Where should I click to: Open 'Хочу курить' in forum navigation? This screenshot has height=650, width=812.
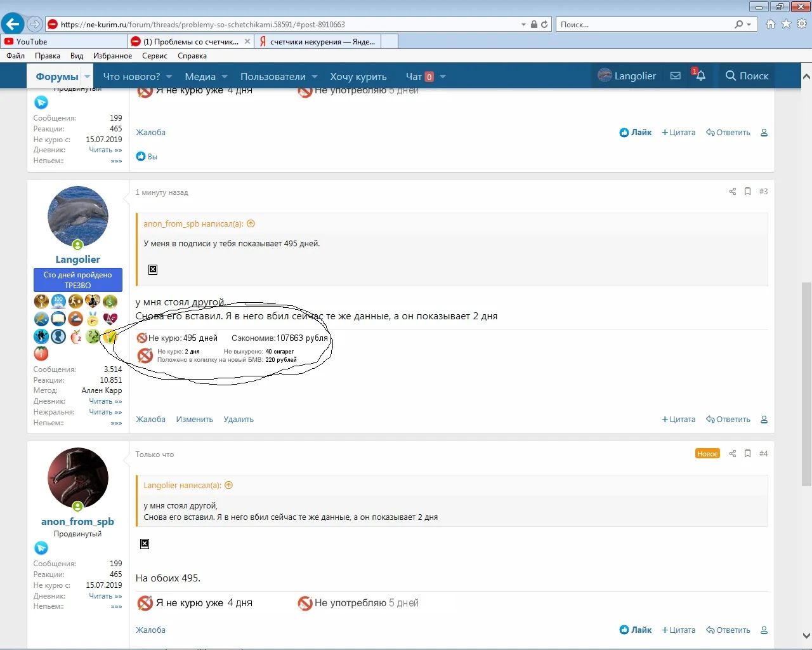click(x=358, y=77)
